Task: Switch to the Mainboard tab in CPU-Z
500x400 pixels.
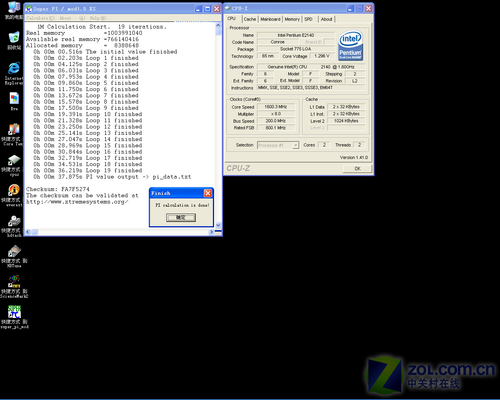Action: [270, 19]
